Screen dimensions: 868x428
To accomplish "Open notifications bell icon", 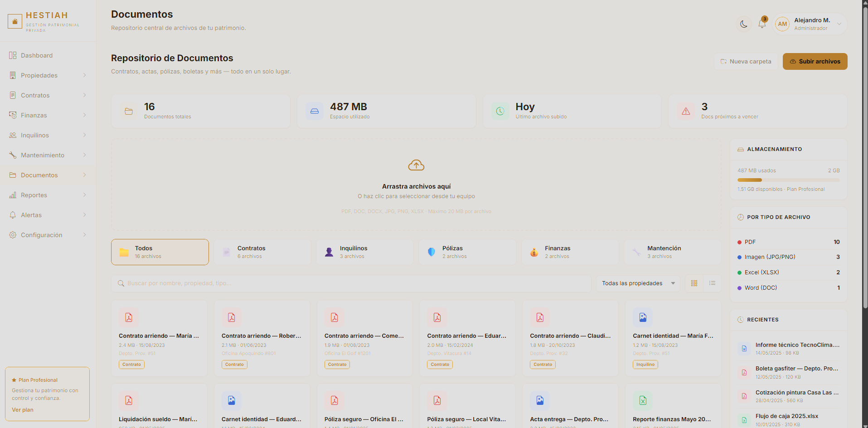I will [762, 24].
